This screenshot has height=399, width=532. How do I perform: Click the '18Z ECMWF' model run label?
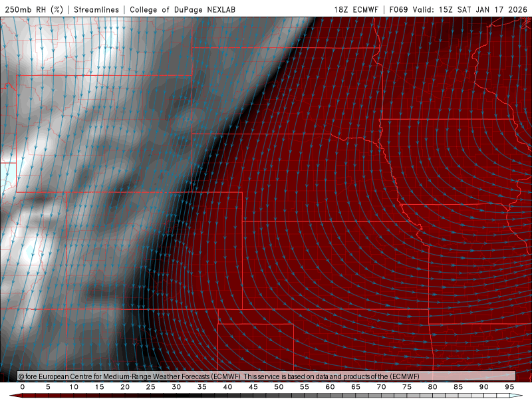(356, 9)
